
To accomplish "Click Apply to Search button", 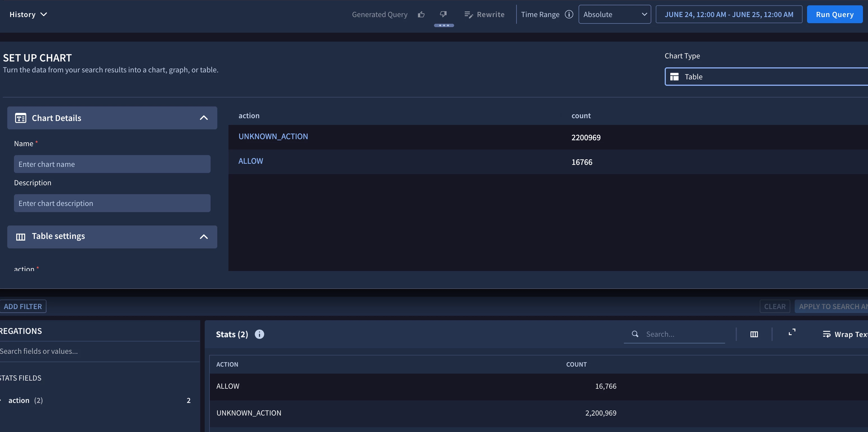I will pos(831,307).
